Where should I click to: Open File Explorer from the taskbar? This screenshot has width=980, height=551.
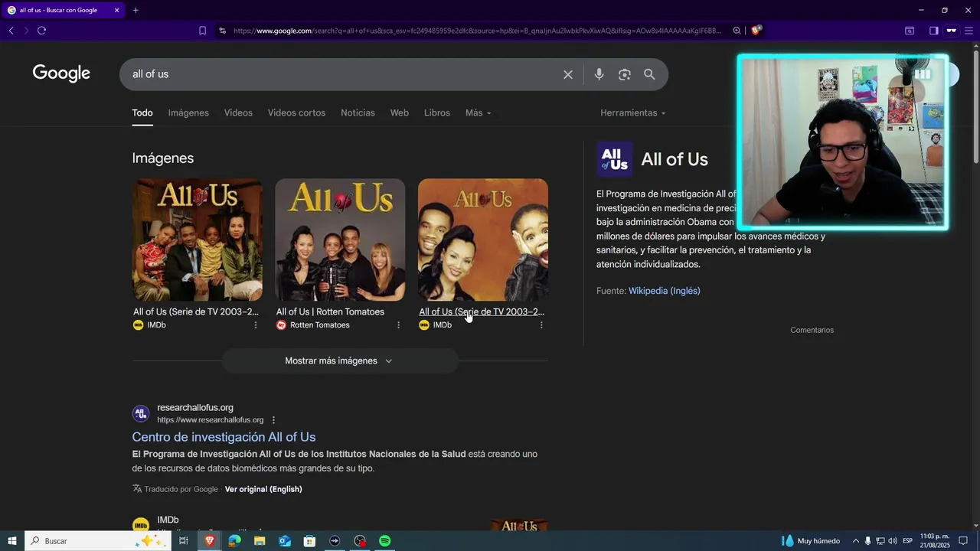tap(260, 541)
